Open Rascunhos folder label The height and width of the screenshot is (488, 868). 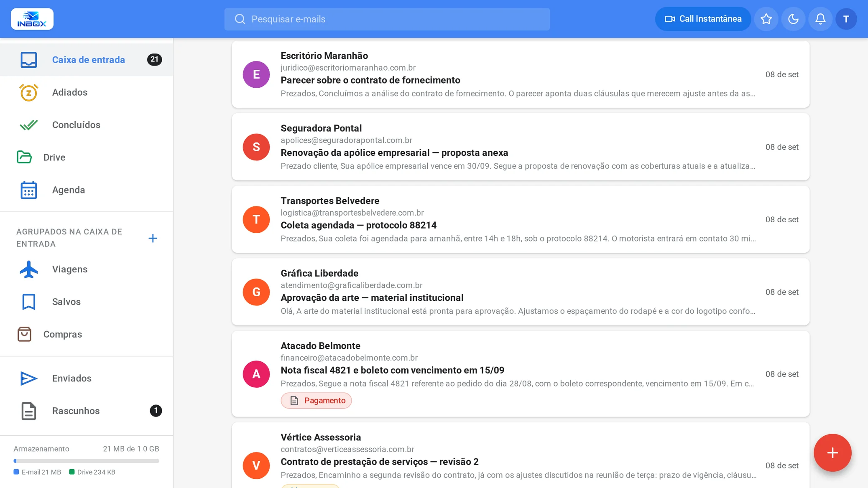coord(76,411)
